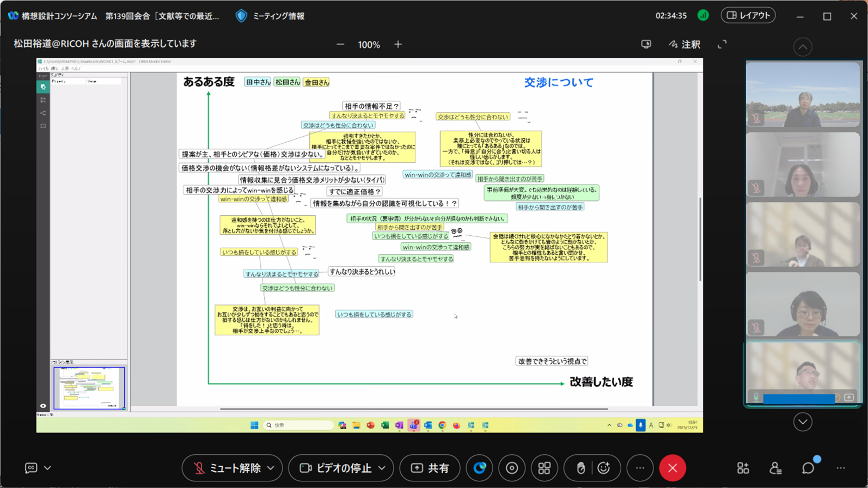Open ミーティング情報 meeting info
Image resolution: width=868 pixels, height=488 pixels.
[x=270, y=16]
